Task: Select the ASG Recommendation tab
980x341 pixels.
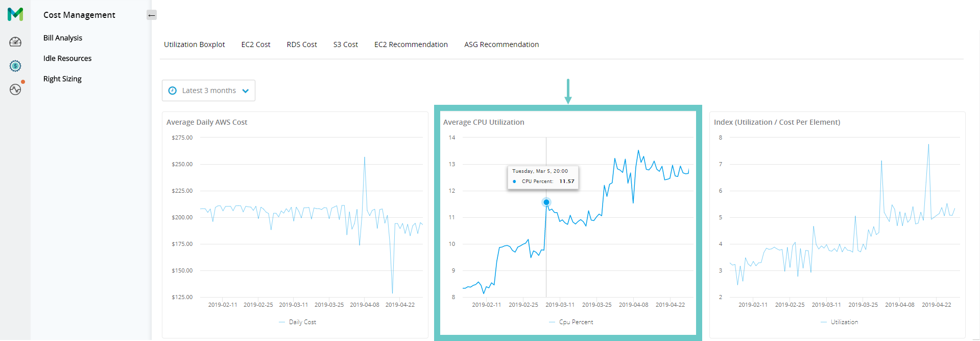Action: point(501,44)
